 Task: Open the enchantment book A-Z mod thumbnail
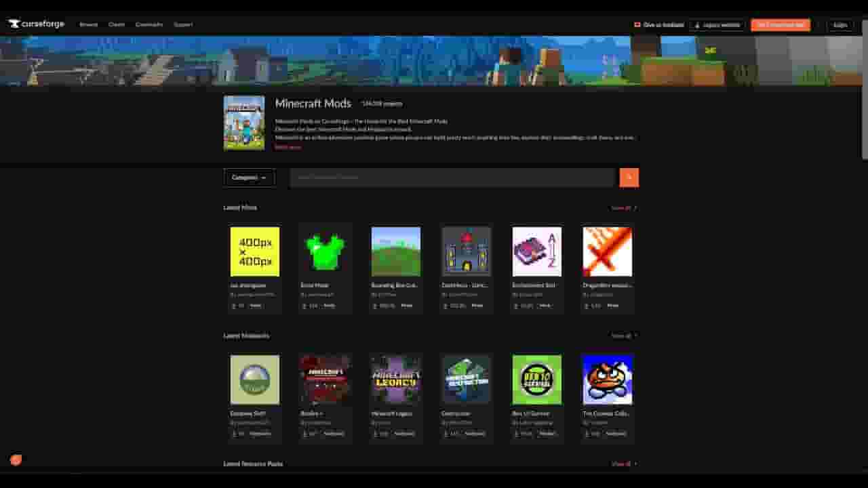coord(537,251)
